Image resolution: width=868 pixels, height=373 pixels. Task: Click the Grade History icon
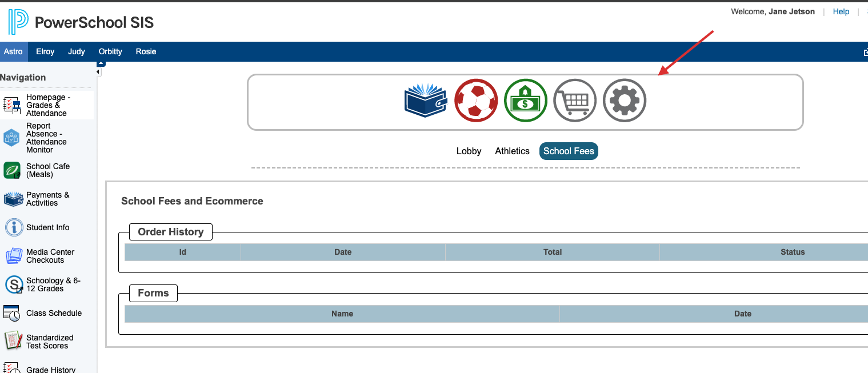(12, 368)
